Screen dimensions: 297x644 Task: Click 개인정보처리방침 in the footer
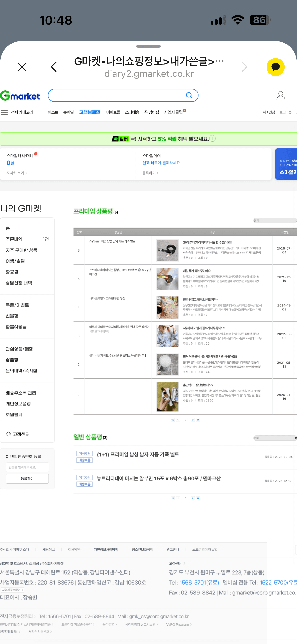[106, 550]
